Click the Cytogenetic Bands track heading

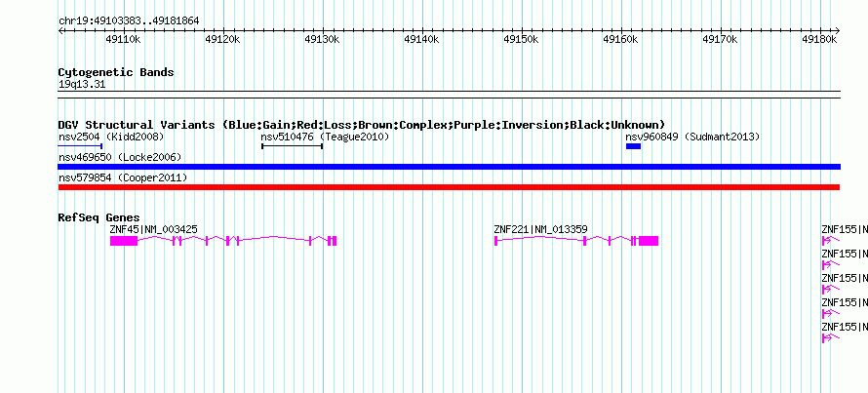point(116,72)
